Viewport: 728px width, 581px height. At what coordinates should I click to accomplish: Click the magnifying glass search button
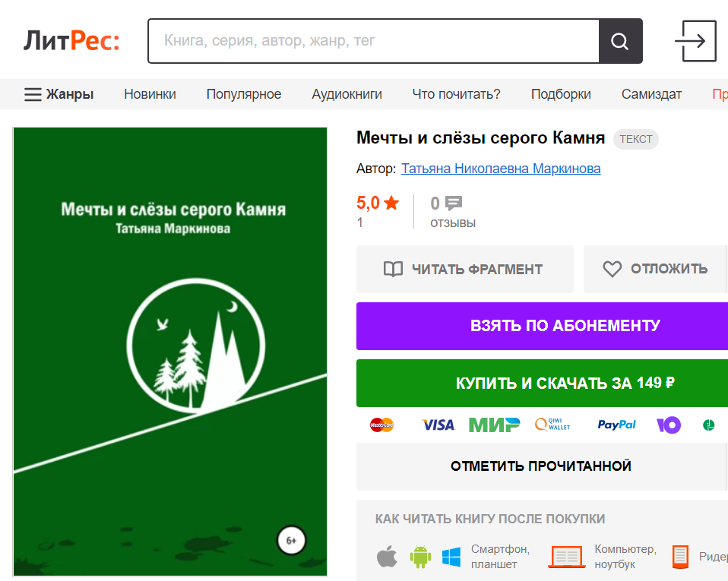(620, 41)
